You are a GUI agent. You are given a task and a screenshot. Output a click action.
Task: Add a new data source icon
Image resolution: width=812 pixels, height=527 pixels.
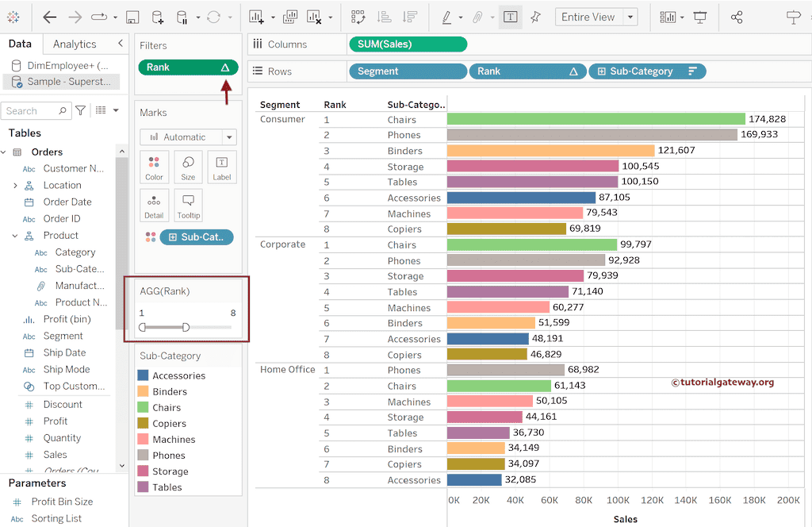click(x=157, y=17)
